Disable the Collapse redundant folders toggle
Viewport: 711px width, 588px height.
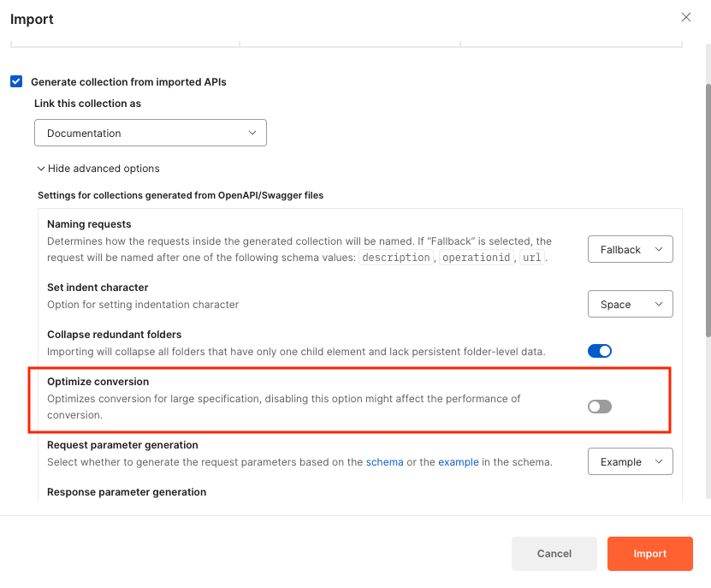click(x=600, y=350)
